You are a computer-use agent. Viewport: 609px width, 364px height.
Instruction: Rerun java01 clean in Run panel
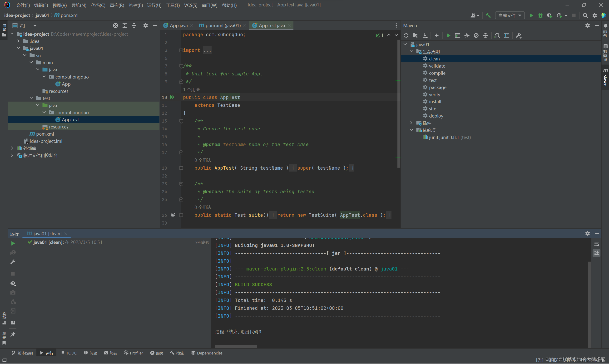pos(13,243)
